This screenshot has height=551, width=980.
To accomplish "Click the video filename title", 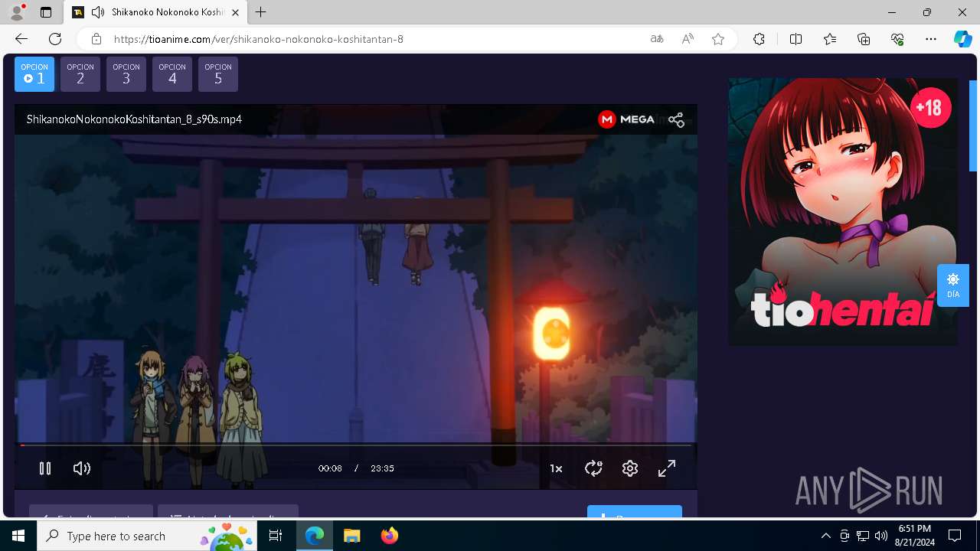I will pos(134,119).
